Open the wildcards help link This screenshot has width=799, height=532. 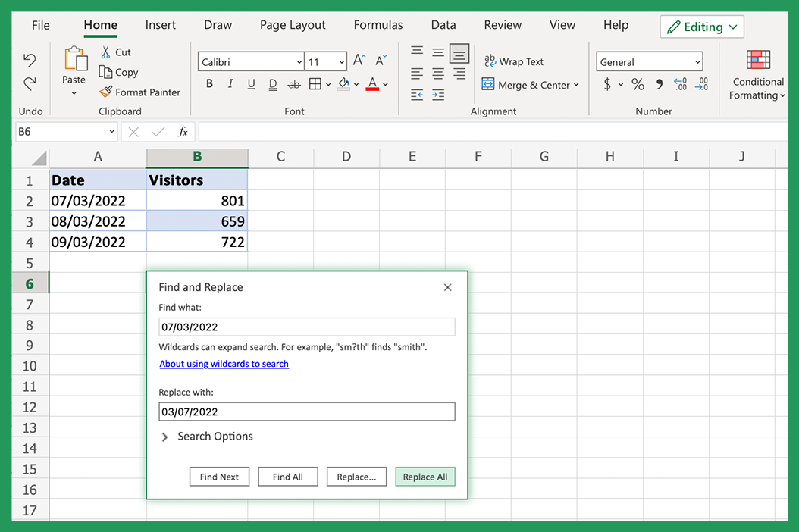click(224, 364)
